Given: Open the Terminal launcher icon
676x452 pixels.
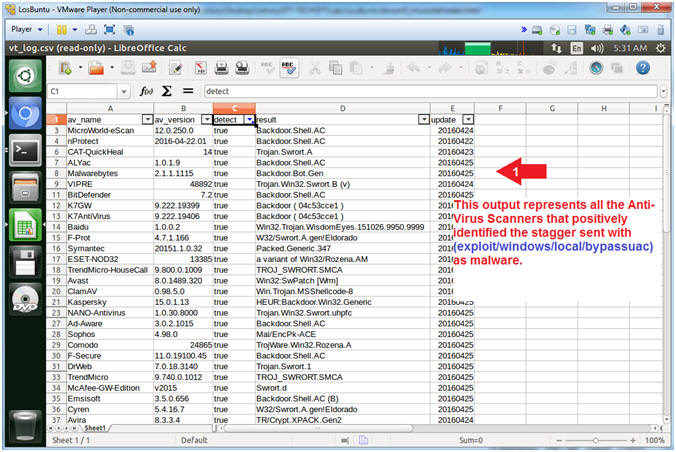Looking at the screenshot, I should 25,151.
